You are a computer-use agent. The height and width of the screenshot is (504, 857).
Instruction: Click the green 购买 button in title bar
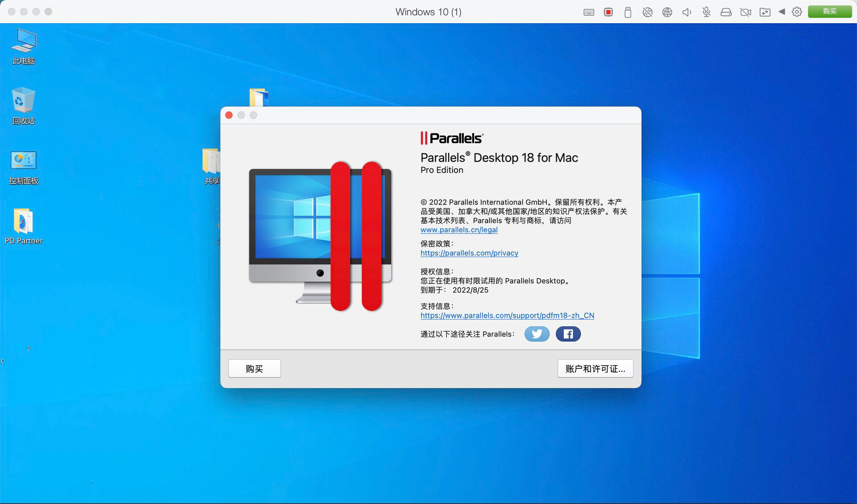(x=829, y=12)
